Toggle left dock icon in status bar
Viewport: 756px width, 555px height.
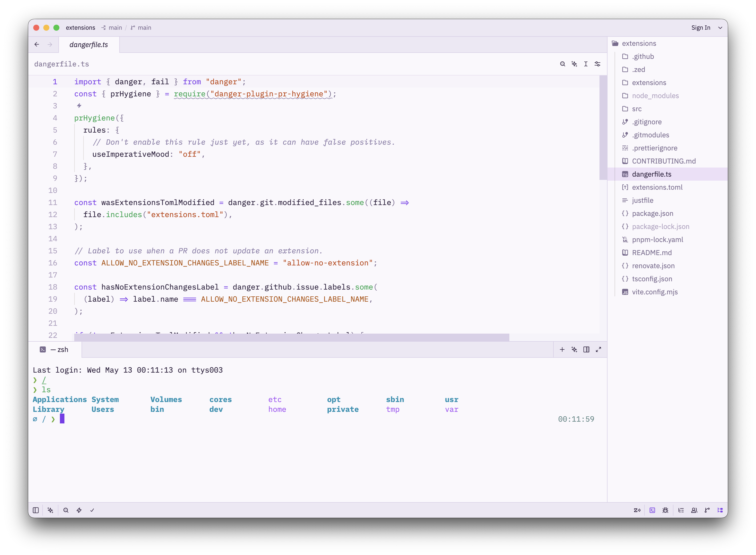(36, 510)
